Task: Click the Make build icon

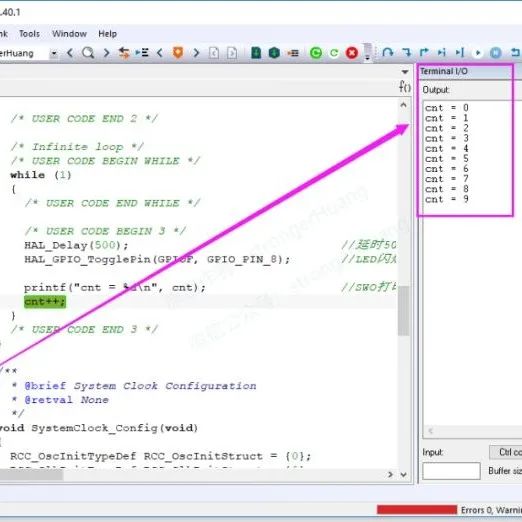Action: pyautogui.click(x=274, y=53)
